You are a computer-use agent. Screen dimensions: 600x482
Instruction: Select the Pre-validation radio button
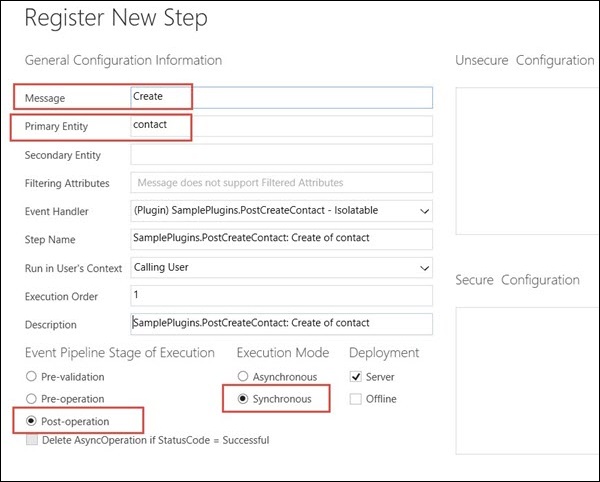click(30, 377)
